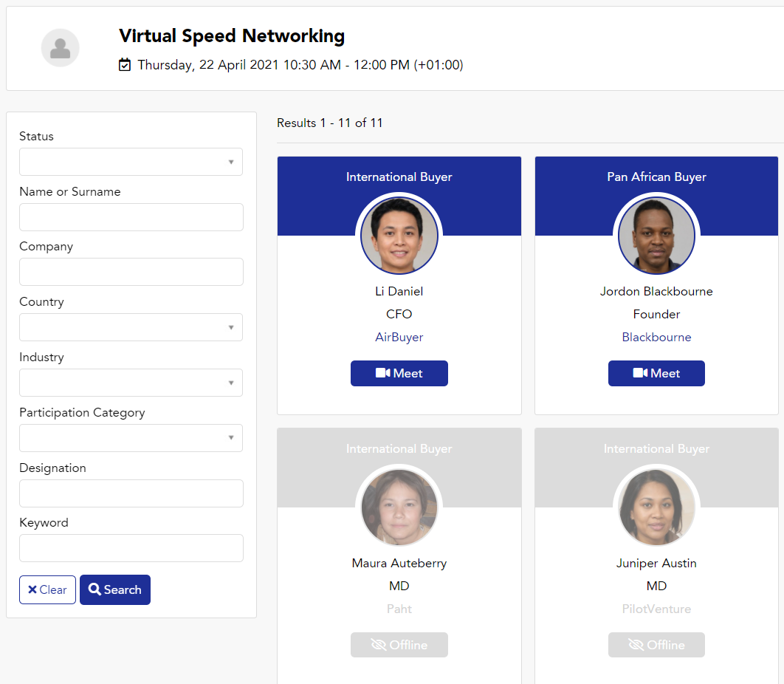Click the eye-slash Offline icon on Juniper Austin's card
The image size is (784, 684).
click(x=638, y=644)
